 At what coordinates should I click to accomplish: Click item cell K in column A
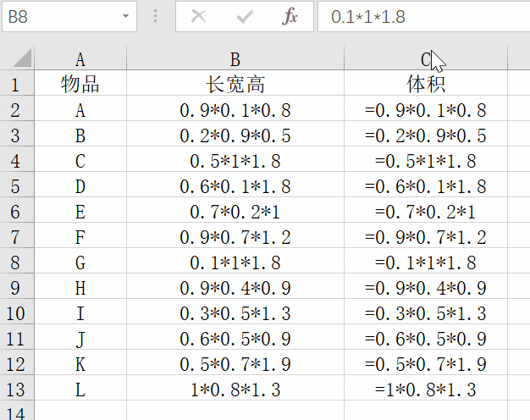[80, 362]
